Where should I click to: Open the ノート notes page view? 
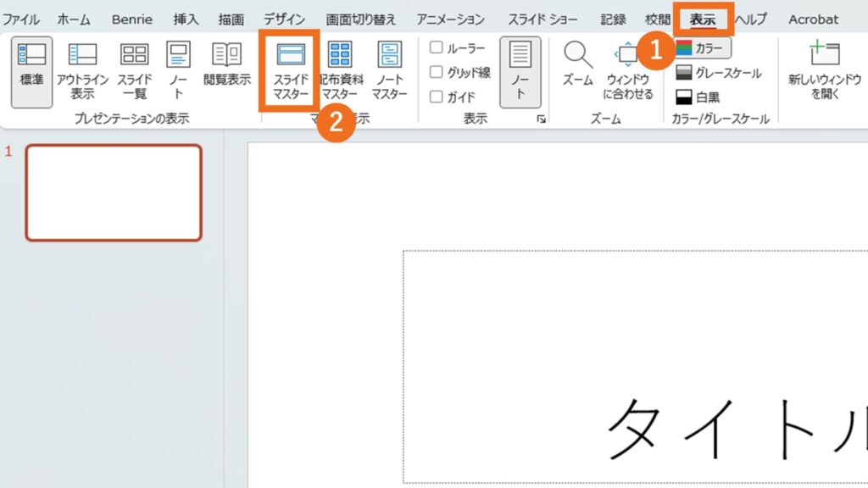pyautogui.click(x=178, y=72)
